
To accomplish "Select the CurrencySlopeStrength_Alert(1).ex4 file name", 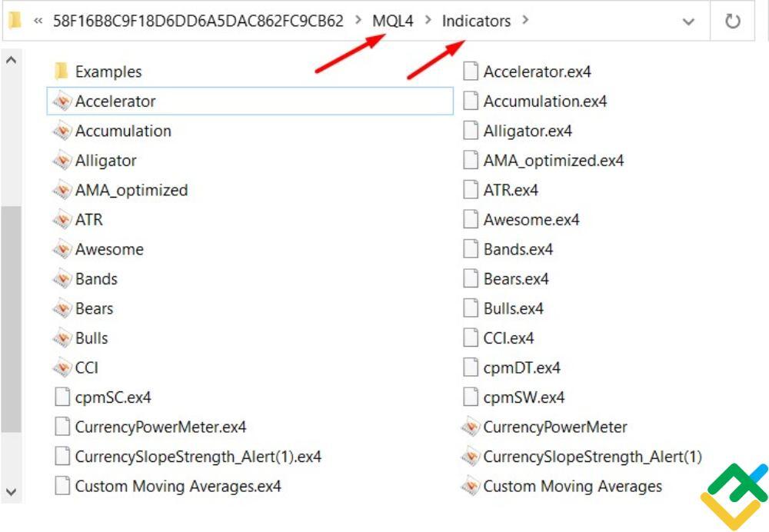I will click(x=198, y=457).
